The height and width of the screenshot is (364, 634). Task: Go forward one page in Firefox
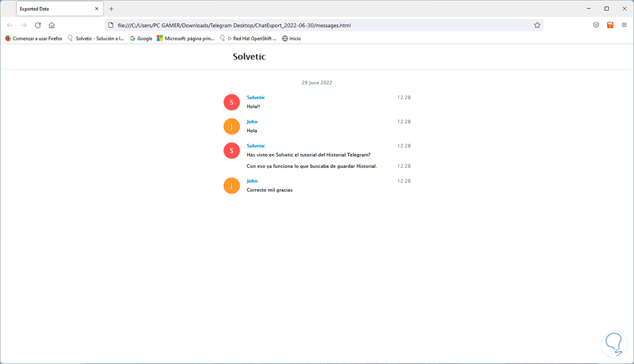pos(24,25)
